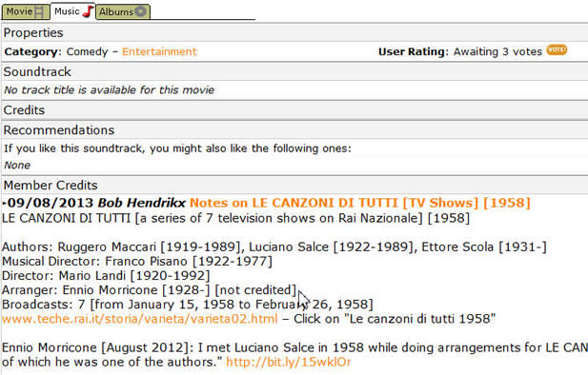This screenshot has height=375, width=588.
Task: Expand the Soundtrack section header
Action: click(x=294, y=72)
